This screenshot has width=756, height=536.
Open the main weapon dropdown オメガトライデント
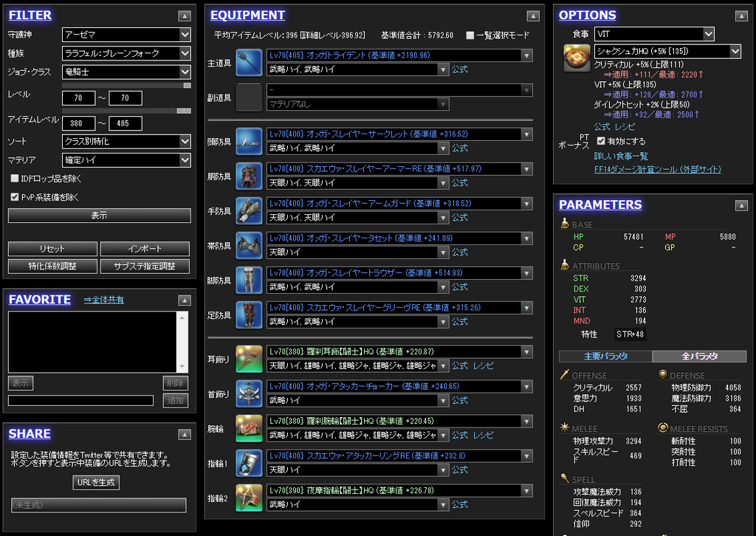point(399,55)
